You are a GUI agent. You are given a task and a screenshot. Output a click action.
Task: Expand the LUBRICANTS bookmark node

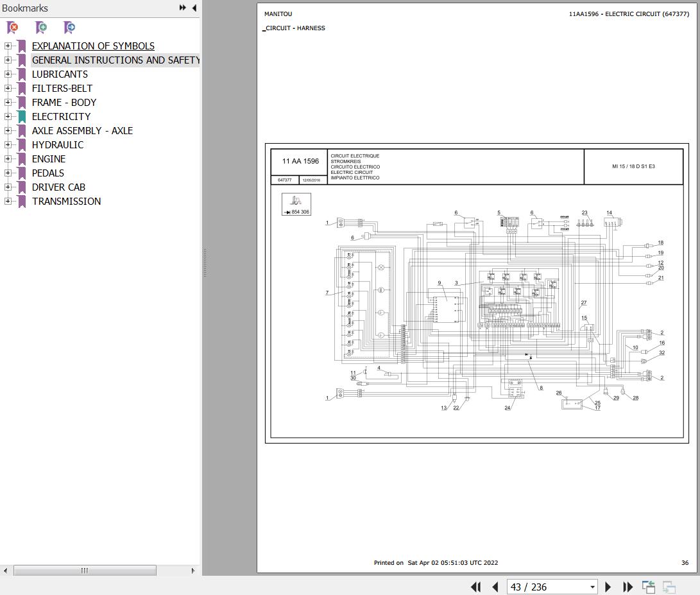[8, 74]
